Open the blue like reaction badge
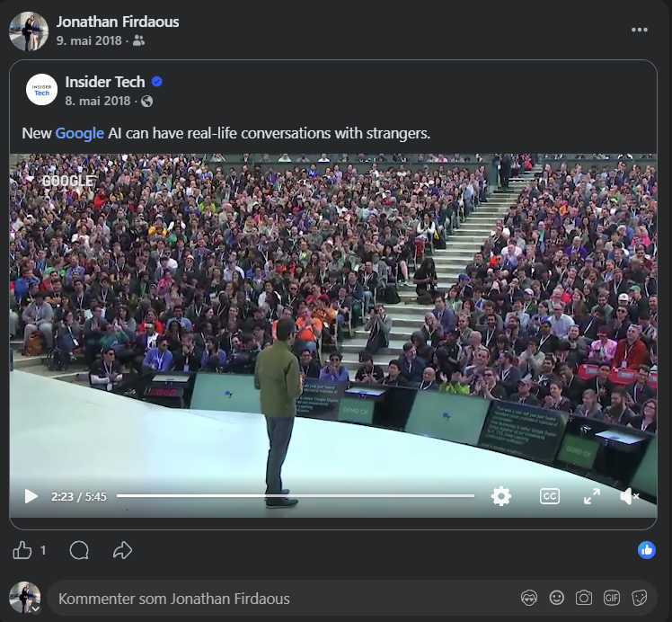Screen dimensions: 672x622 pyautogui.click(x=647, y=550)
